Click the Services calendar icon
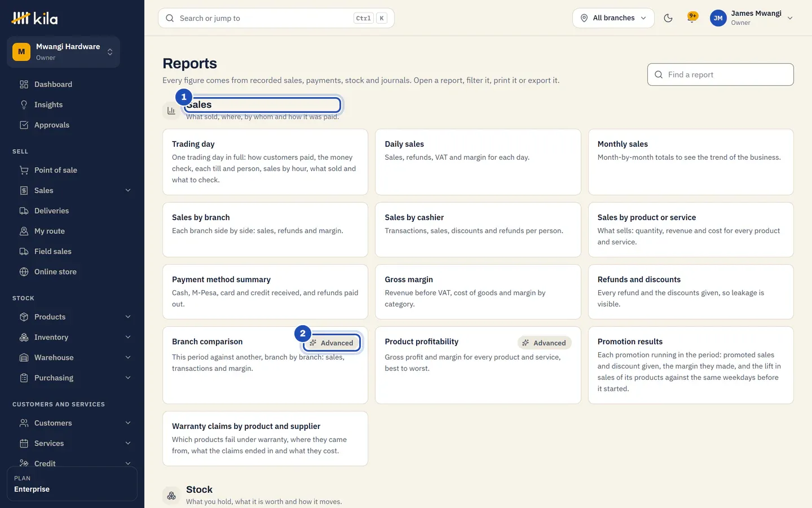812x508 pixels. [x=24, y=444]
